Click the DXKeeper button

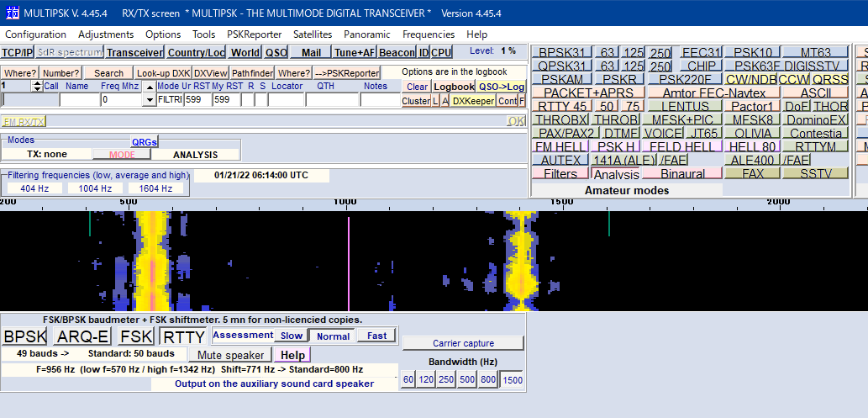coord(473,101)
